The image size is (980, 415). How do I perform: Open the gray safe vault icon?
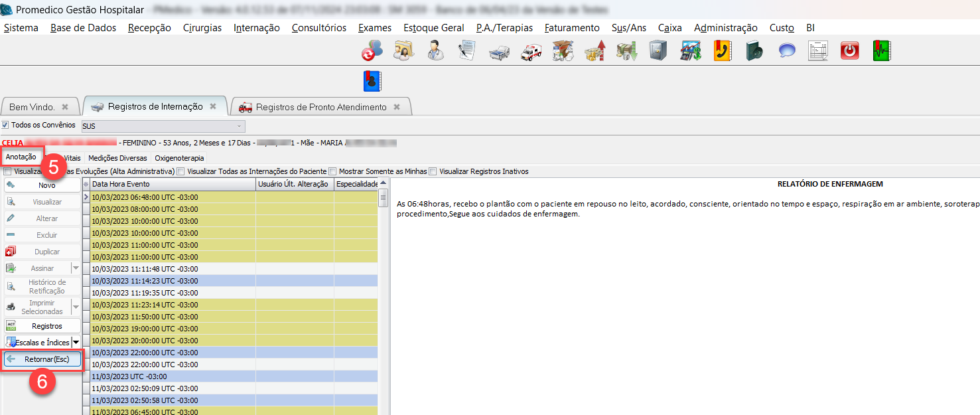658,51
